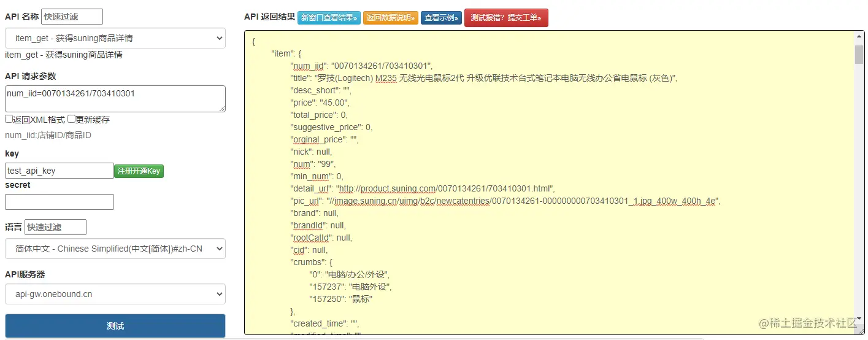The height and width of the screenshot is (340, 868).
Task: Click the "desc_short" line
Action: (x=320, y=90)
